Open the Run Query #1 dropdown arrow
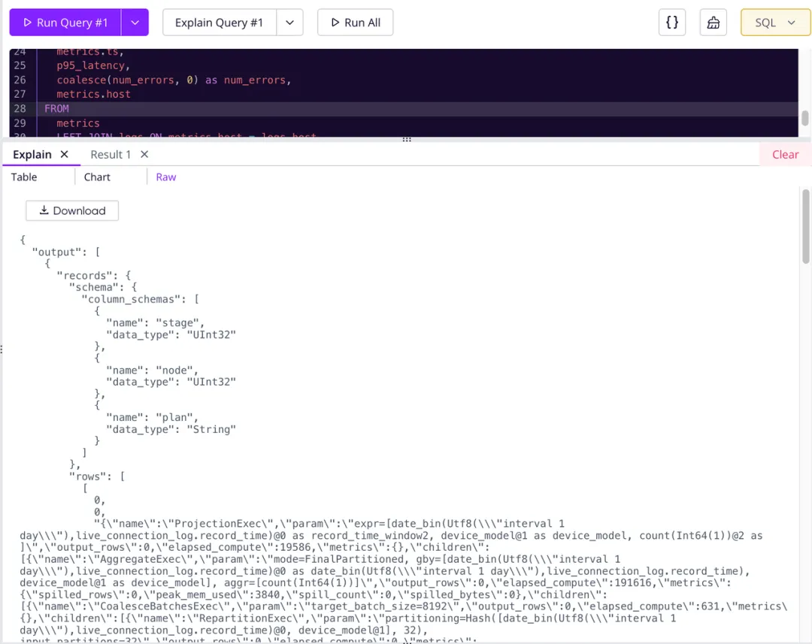Screen dimensions: 812x644 (135, 22)
